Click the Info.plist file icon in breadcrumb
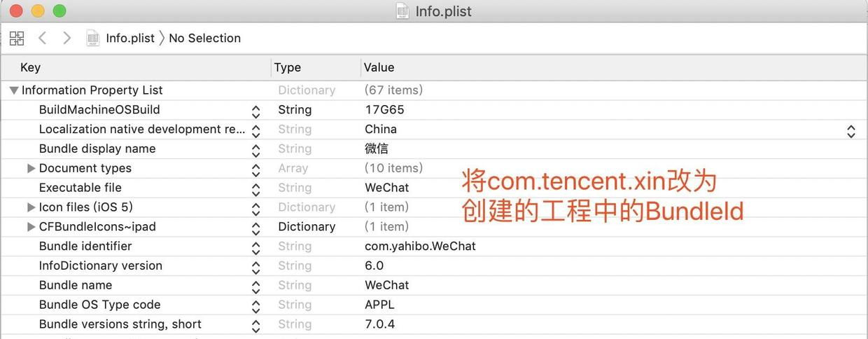868x339 pixels. pos(93,38)
